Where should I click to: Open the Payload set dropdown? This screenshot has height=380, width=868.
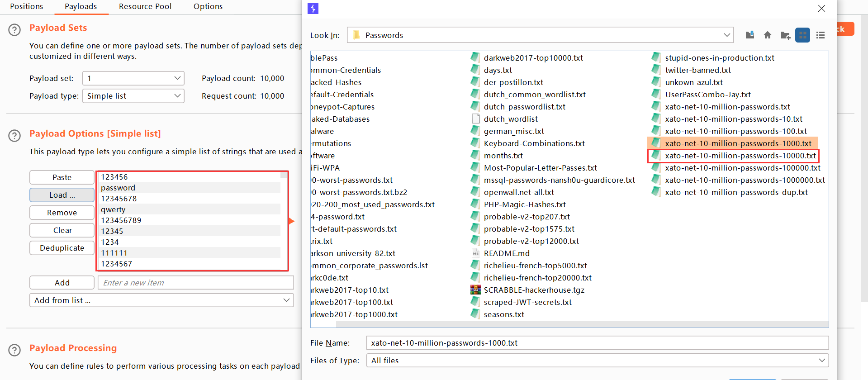coord(133,78)
